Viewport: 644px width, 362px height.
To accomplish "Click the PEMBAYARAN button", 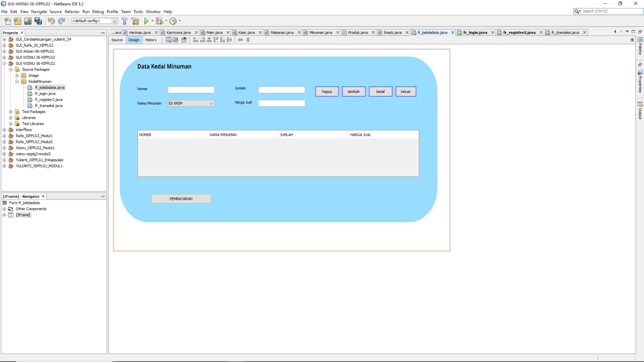I will coord(181,199).
